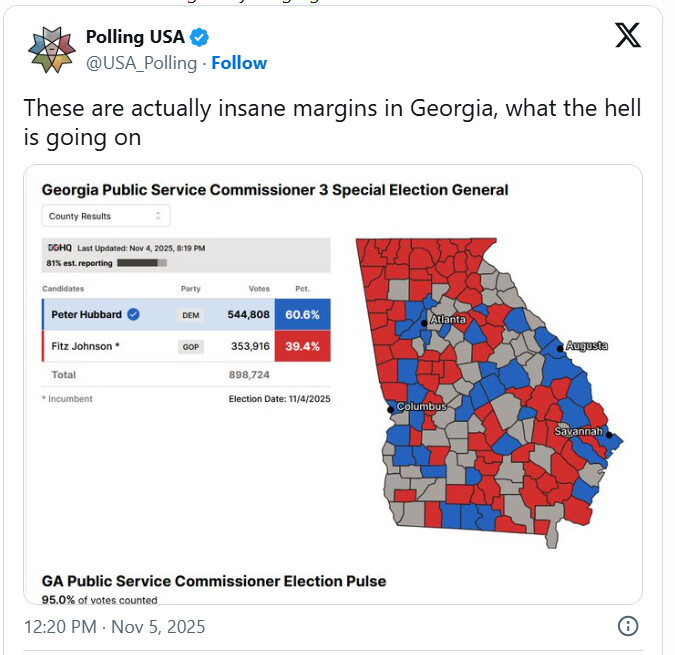Click the blue 60.6% percentage swatch

(302, 314)
